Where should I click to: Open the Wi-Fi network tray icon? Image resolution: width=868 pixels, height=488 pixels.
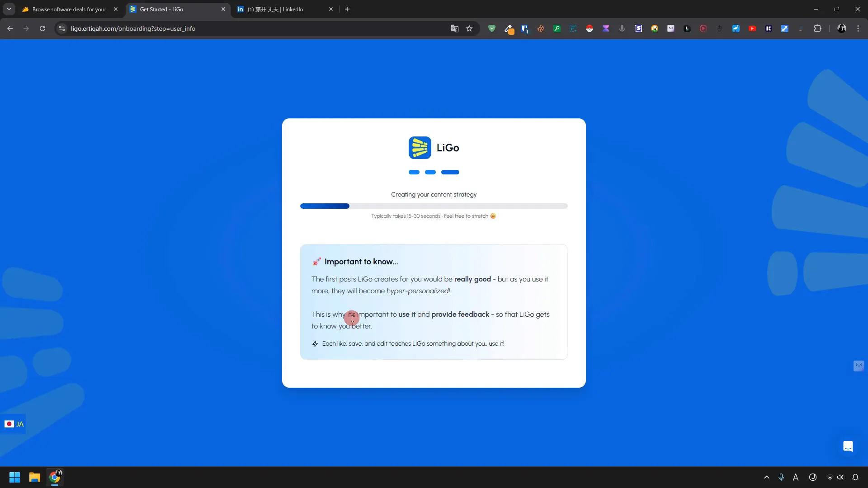pyautogui.click(x=830, y=477)
